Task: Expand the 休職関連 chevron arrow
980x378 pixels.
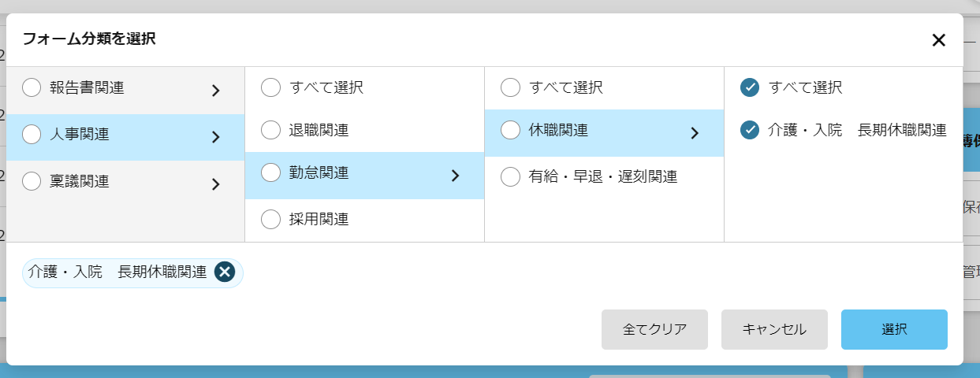Action: click(x=695, y=133)
